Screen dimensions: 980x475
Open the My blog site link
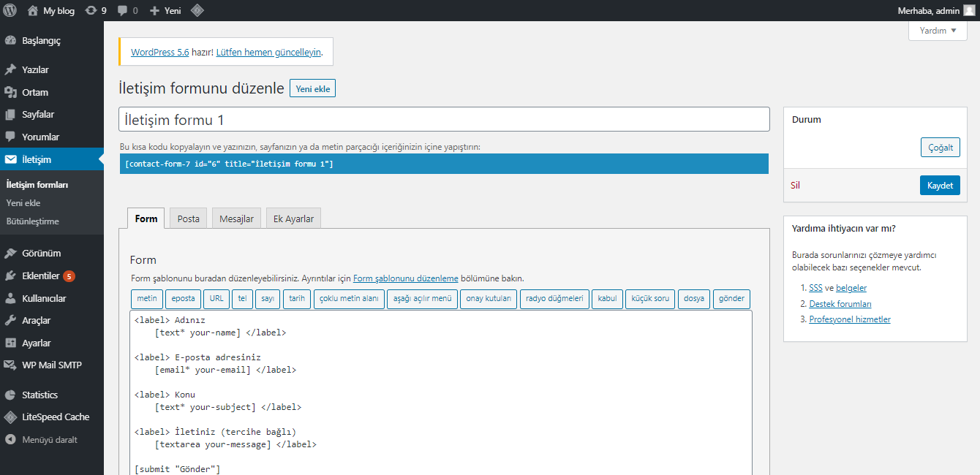pos(59,10)
